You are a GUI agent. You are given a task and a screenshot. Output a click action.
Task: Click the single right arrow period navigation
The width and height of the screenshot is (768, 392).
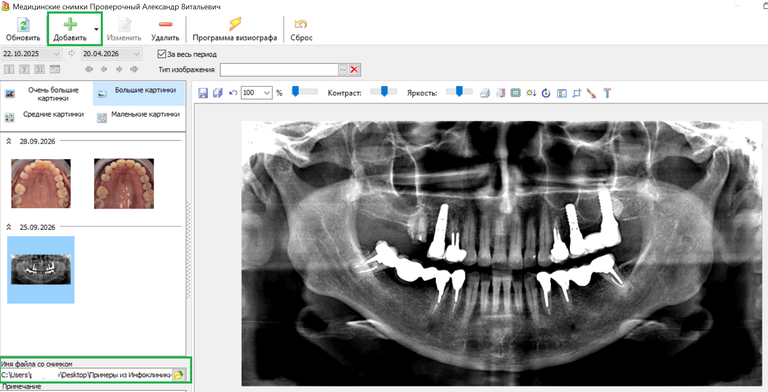[119, 70]
